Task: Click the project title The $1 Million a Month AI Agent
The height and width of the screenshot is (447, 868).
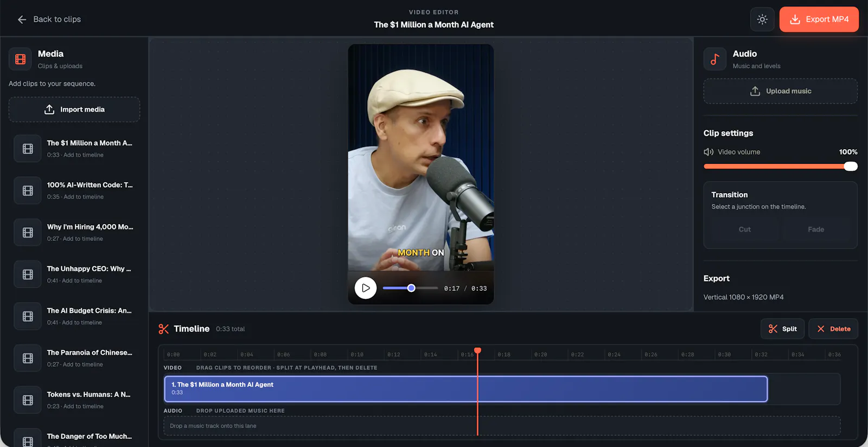Action: (434, 25)
